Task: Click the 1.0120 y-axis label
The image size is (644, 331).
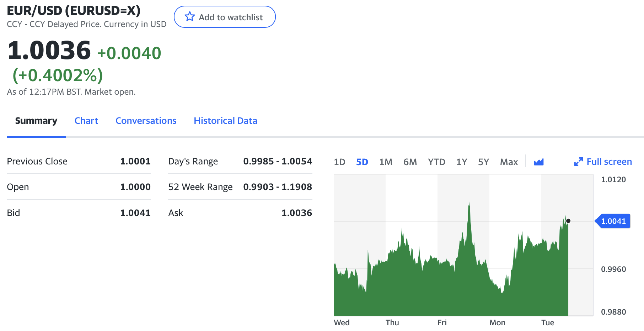Action: [613, 179]
